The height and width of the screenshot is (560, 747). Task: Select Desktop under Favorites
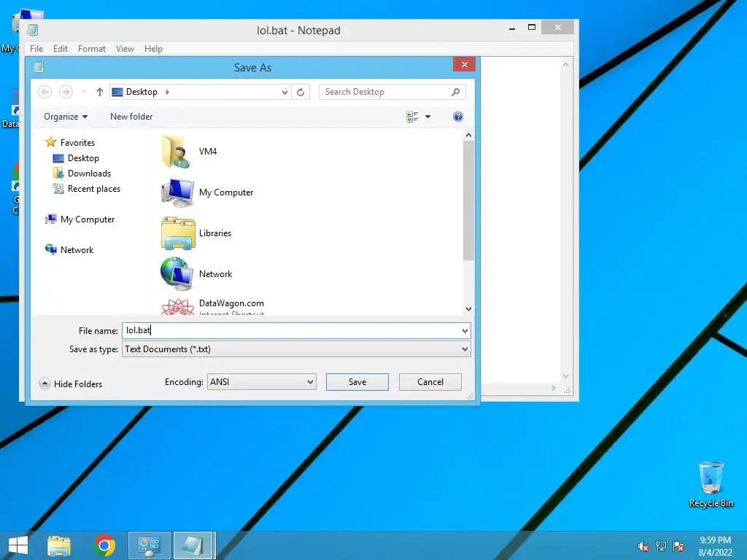(76, 158)
